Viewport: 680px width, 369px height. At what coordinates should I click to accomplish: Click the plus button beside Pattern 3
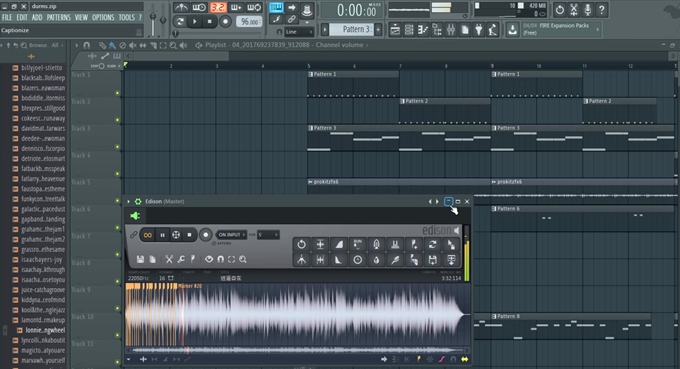click(378, 29)
